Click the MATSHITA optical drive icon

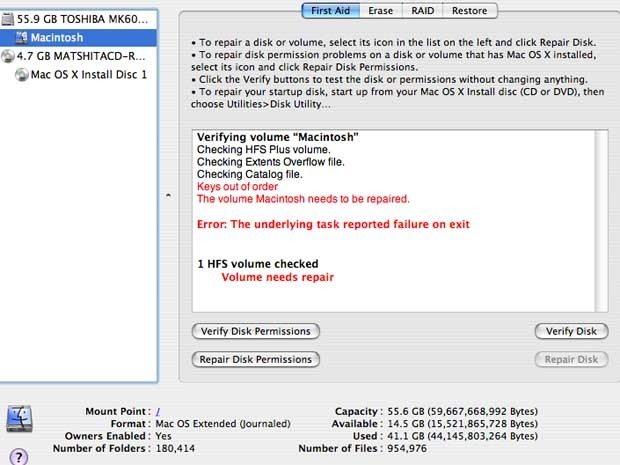[x=8, y=56]
